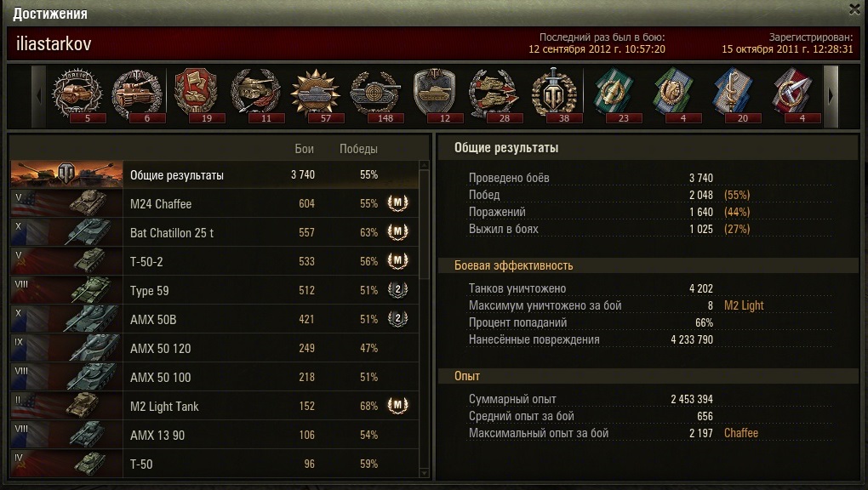Viewport: 868px width, 490px height.
Task: Click the Chaffee max experience link
Action: 740,433
